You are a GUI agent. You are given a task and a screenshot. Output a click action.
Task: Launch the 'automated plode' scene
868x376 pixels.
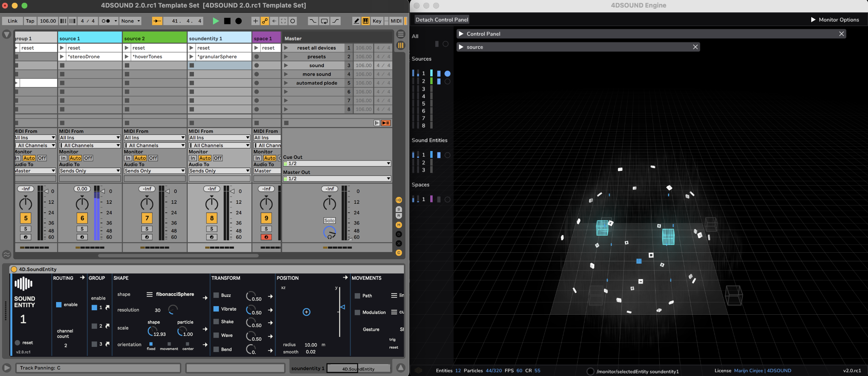[286, 83]
